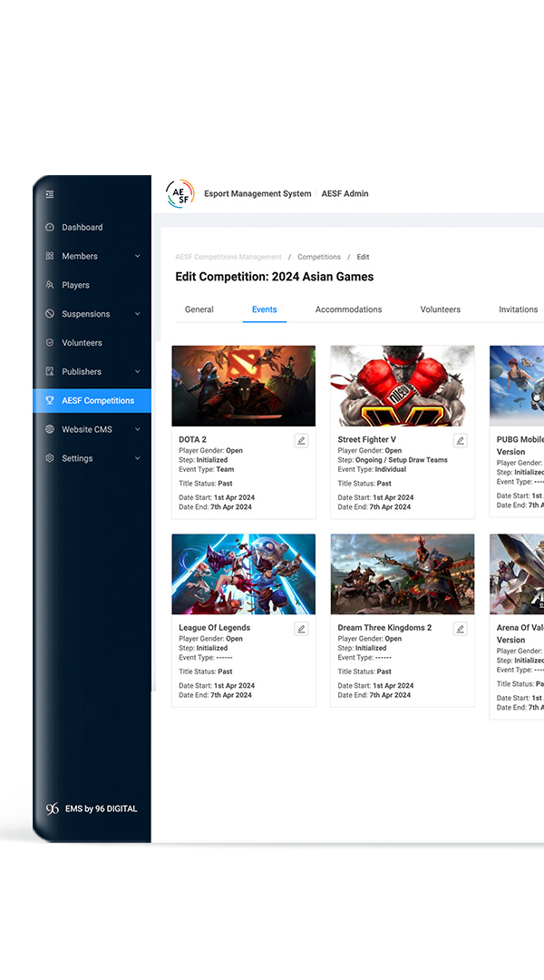Screen dimensions: 544x980
Task: Click the Street Fighter V event title
Action: [366, 439]
